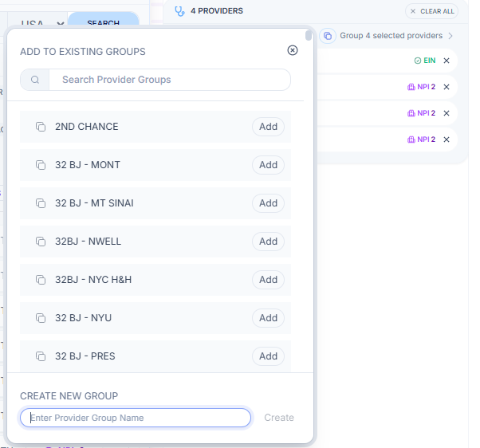The image size is (480, 448).
Task: Click the Enter Provider Group Name field
Action: pyautogui.click(x=136, y=418)
